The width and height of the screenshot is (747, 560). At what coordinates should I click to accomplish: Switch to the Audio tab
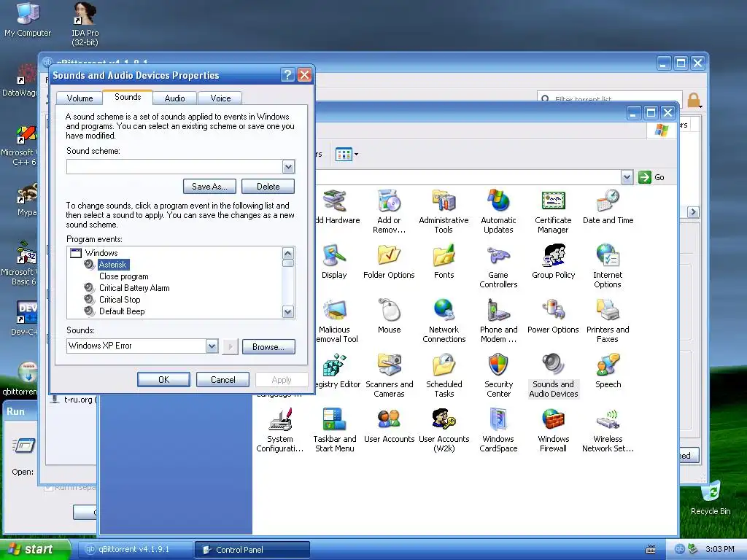(174, 98)
